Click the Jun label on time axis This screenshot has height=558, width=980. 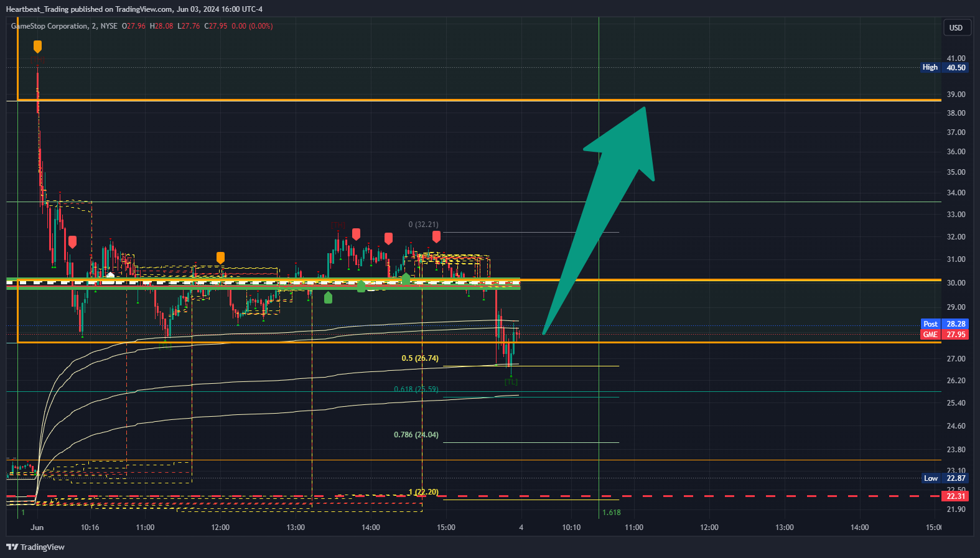pyautogui.click(x=37, y=528)
